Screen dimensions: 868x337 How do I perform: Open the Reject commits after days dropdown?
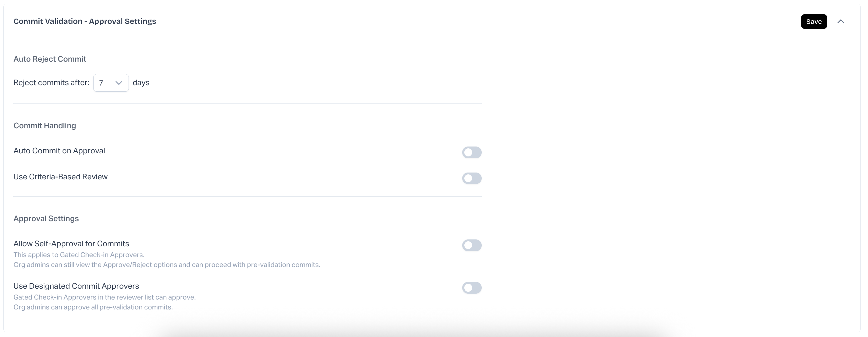coord(111,83)
